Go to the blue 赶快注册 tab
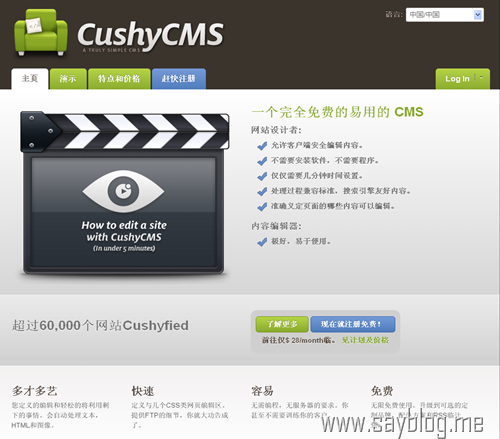 [179, 79]
